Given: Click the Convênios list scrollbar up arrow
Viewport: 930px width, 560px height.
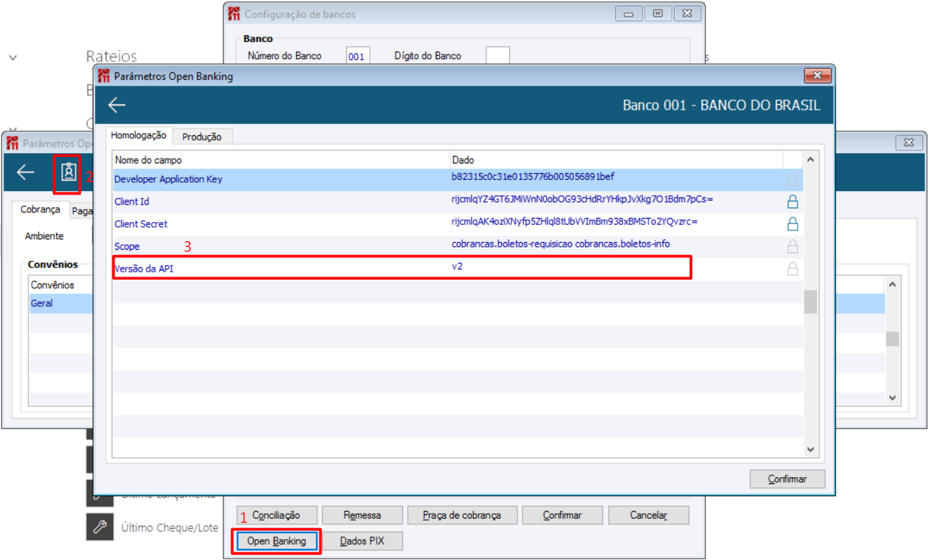Looking at the screenshot, I should pyautogui.click(x=892, y=284).
